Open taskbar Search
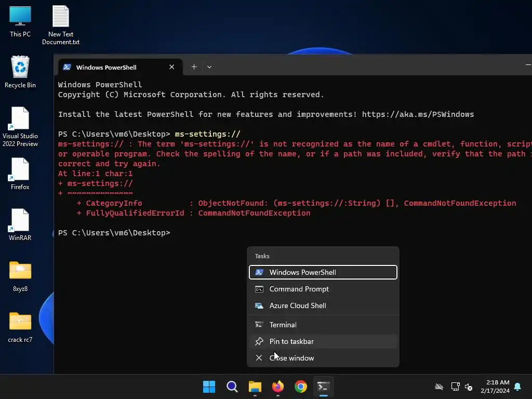This screenshot has width=532, height=399. 232,387
